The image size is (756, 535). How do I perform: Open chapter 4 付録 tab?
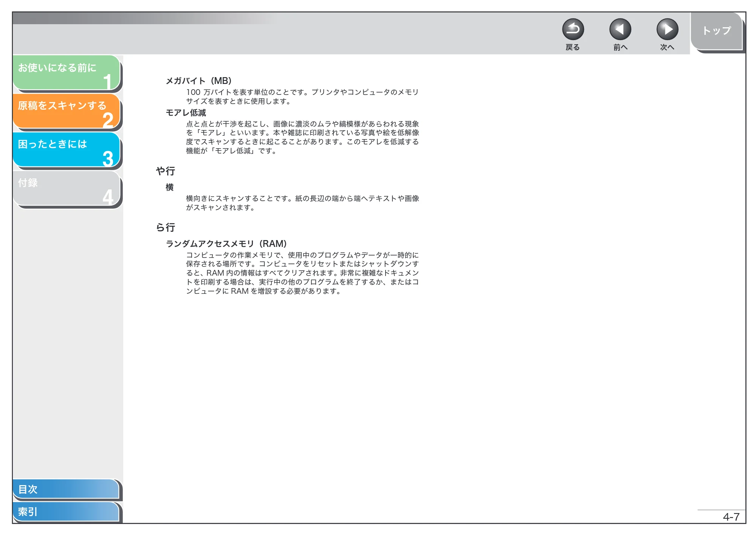[67, 188]
